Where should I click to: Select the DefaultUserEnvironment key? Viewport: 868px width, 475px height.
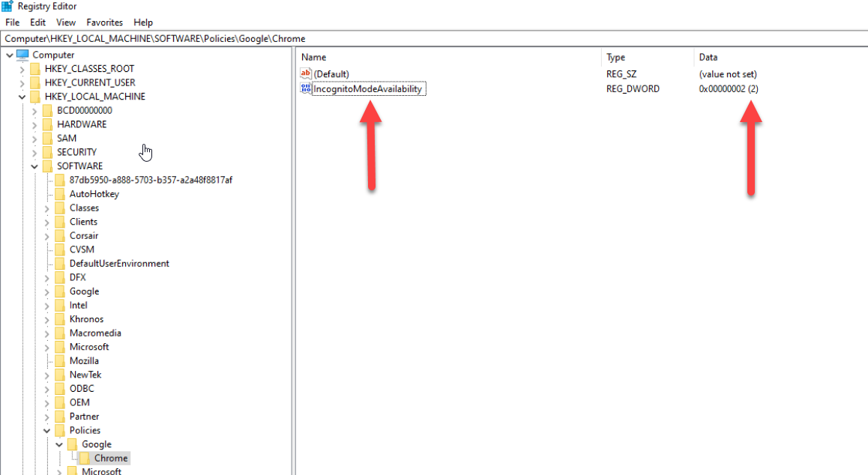click(120, 264)
